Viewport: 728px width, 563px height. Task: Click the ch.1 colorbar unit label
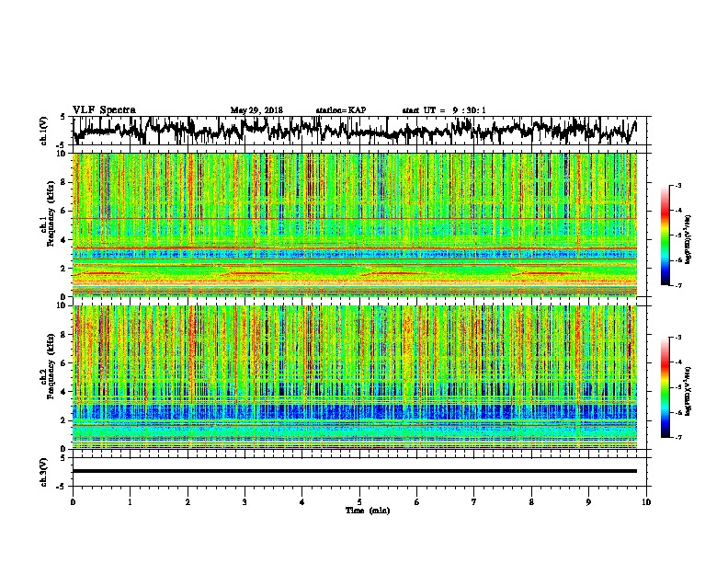[x=688, y=239]
